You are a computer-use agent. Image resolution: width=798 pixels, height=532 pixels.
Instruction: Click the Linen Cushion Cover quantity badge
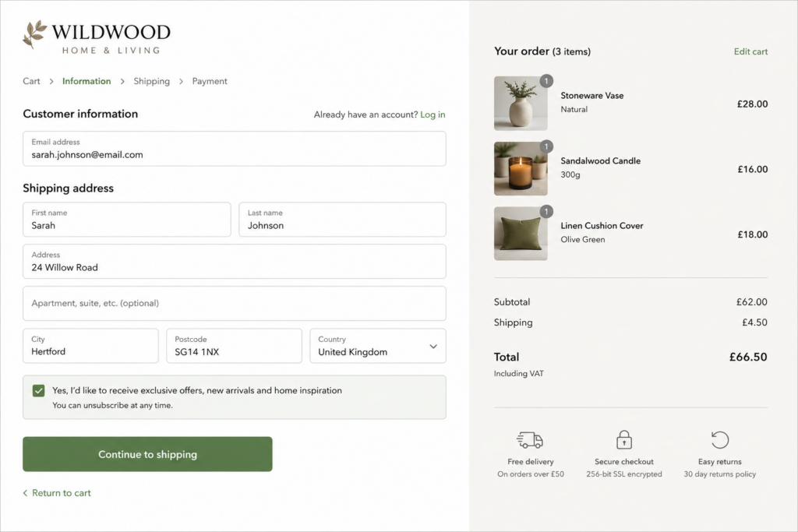[x=546, y=212]
